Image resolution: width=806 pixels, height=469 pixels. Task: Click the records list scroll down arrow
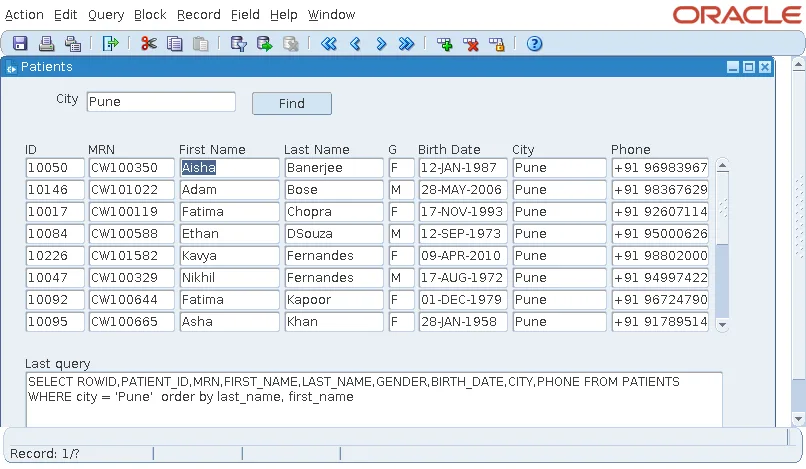[722, 324]
